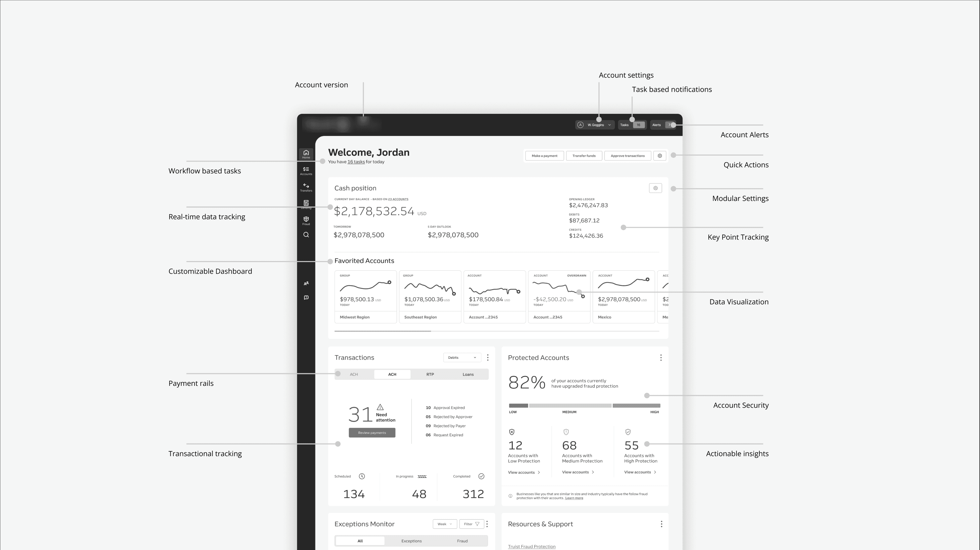Open the Home sidebar icon

(x=306, y=154)
